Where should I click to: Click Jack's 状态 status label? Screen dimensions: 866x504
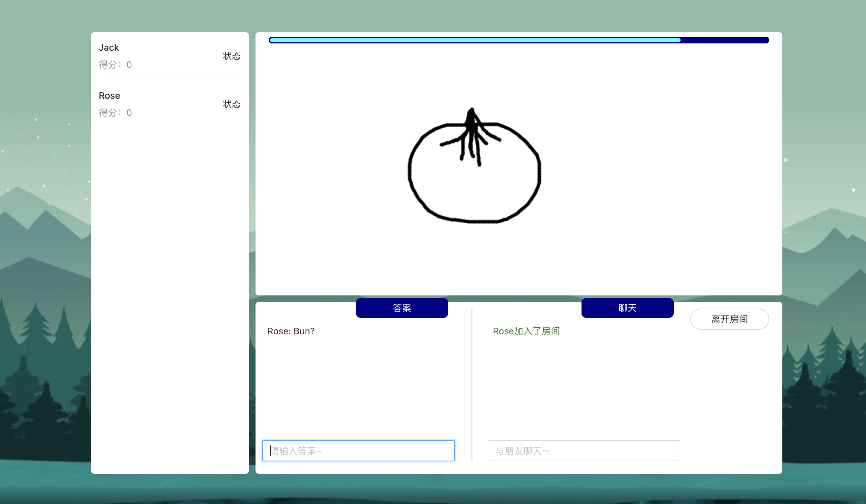tap(231, 56)
